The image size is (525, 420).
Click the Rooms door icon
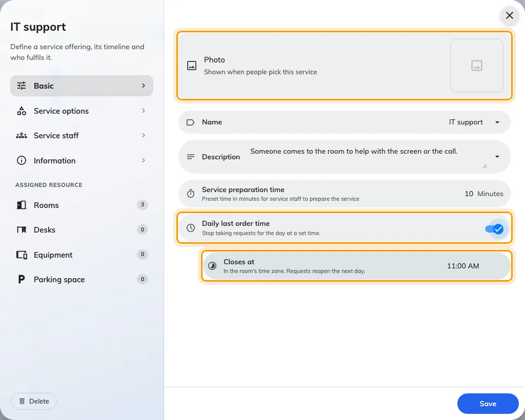pyautogui.click(x=22, y=205)
